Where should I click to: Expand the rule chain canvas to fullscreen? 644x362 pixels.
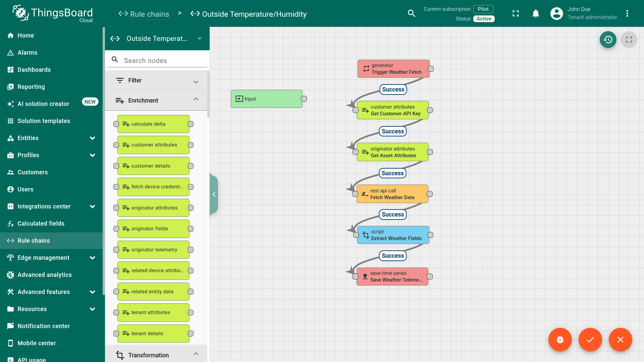(629, 40)
